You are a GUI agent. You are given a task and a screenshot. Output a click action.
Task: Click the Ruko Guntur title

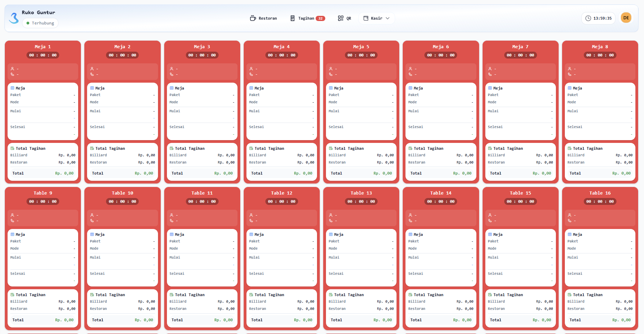click(38, 12)
